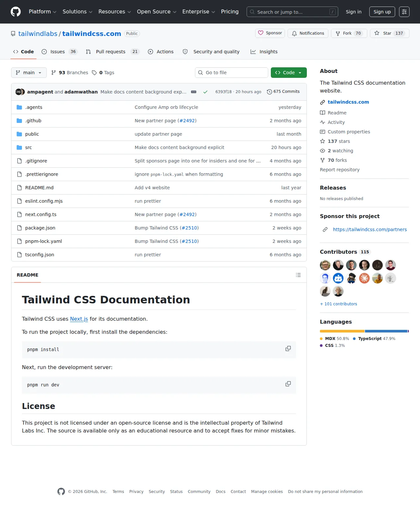Open the appearance settings icon in the header
The width and height of the screenshot is (420, 509).
click(404, 12)
